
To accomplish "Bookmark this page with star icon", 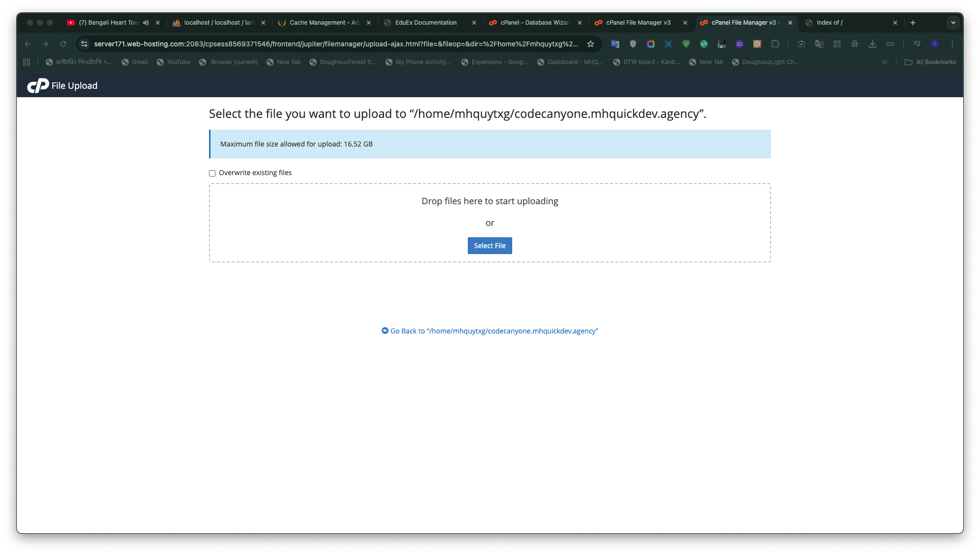I will click(591, 44).
